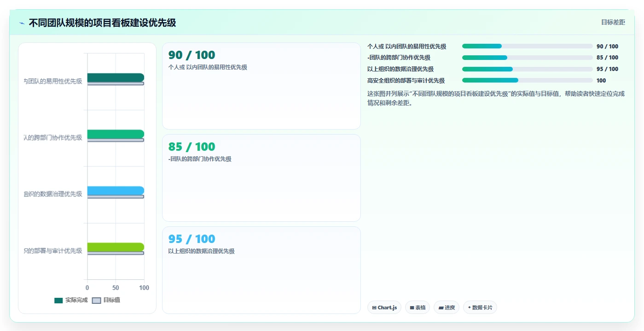
Task: Click the 以上组织的数据治理优先级 card caption
Action: [x=202, y=251]
